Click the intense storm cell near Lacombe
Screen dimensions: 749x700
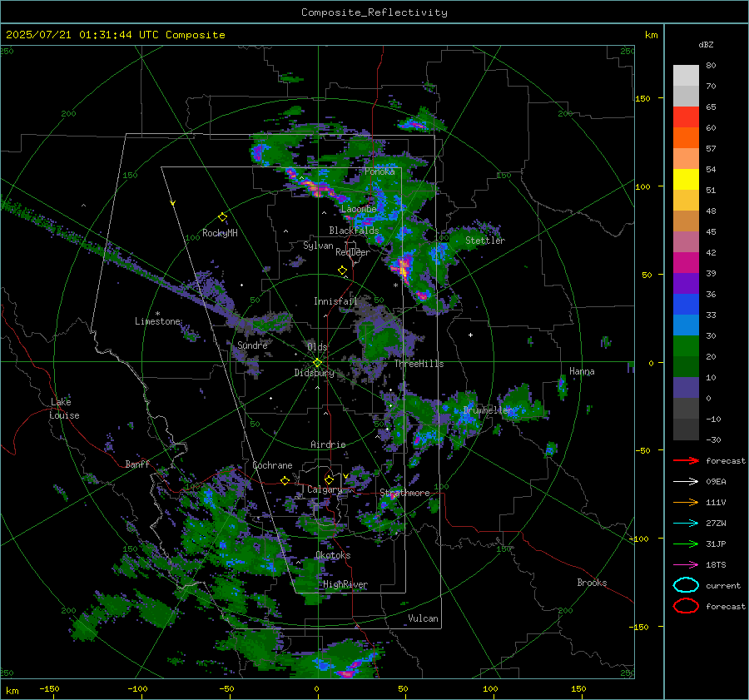[x=317, y=189]
